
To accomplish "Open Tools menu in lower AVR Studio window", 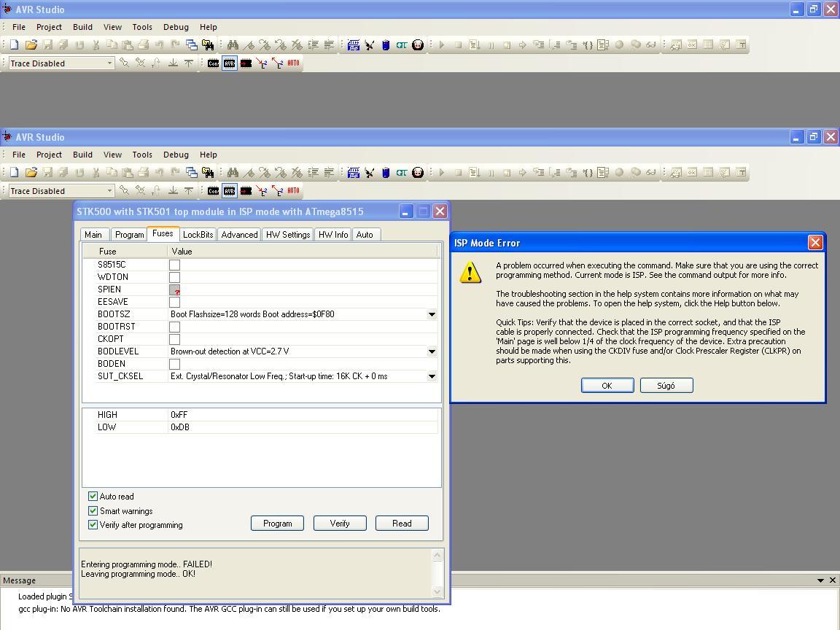I will (142, 155).
